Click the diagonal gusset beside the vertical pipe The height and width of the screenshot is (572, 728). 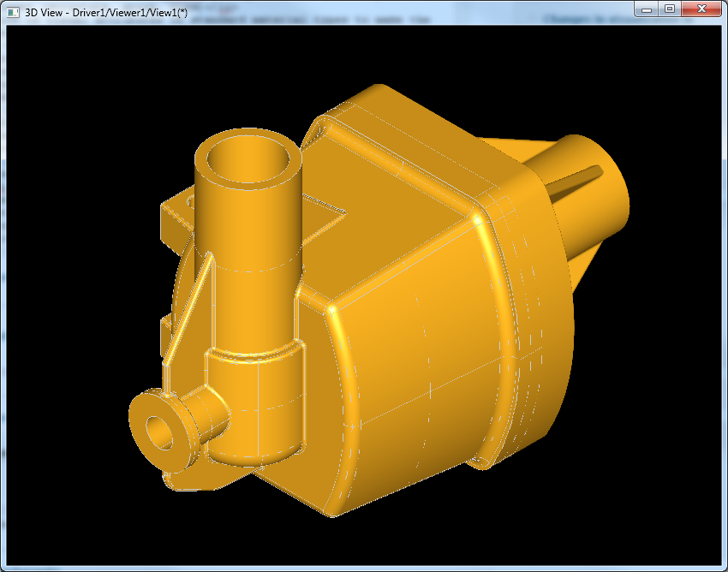190,308
